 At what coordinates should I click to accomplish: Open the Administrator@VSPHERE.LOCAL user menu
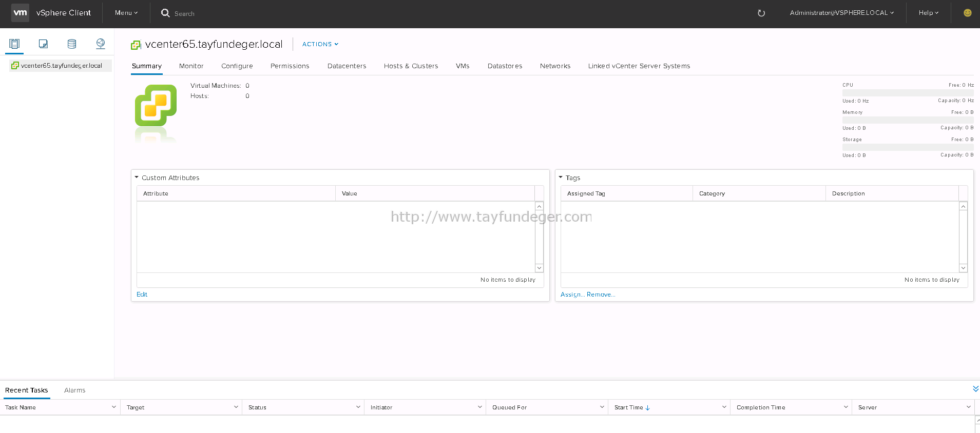point(842,13)
